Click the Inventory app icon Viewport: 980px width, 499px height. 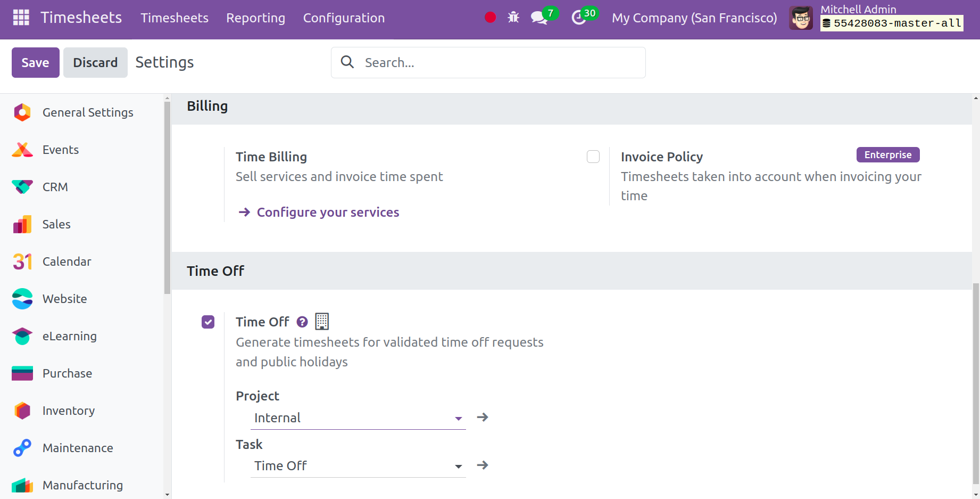click(x=22, y=411)
